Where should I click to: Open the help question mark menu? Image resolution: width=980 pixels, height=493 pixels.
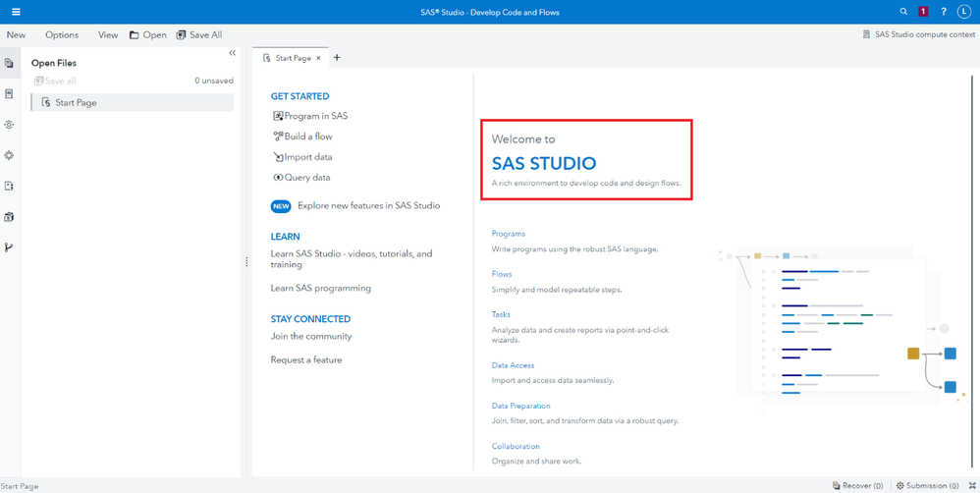[944, 12]
